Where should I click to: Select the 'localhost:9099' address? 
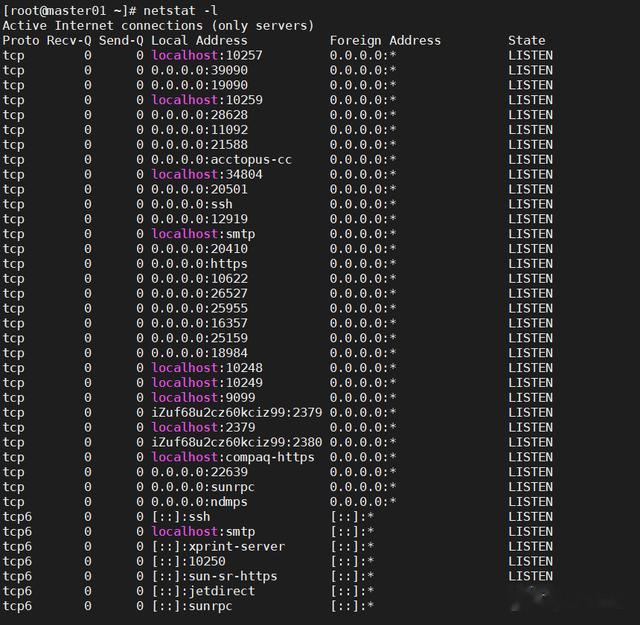pos(203,398)
